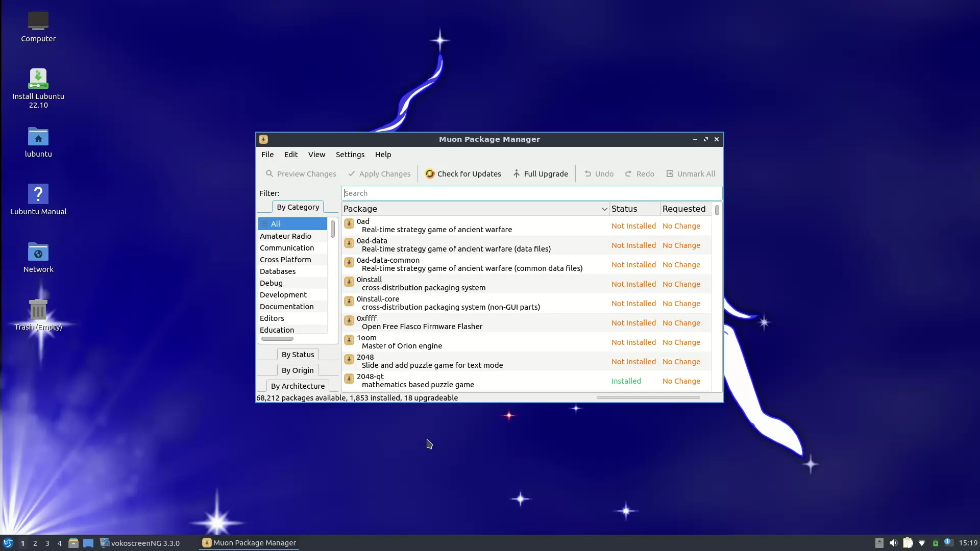The width and height of the screenshot is (980, 551).
Task: Open the clipboard manager tray icon
Action: tap(908, 543)
